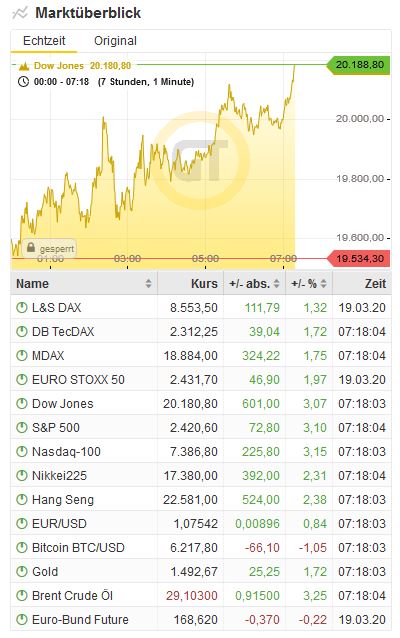
Task: Switch to the Original tab
Action: [115, 41]
